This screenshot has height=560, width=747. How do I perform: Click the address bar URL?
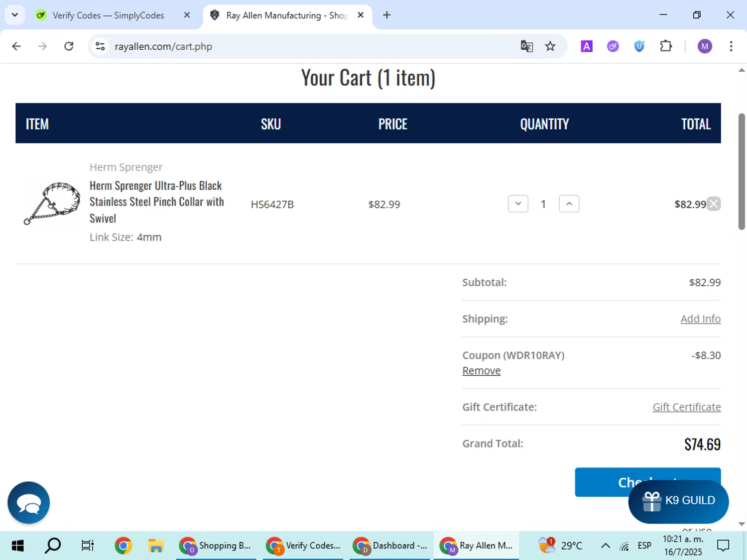point(163,46)
